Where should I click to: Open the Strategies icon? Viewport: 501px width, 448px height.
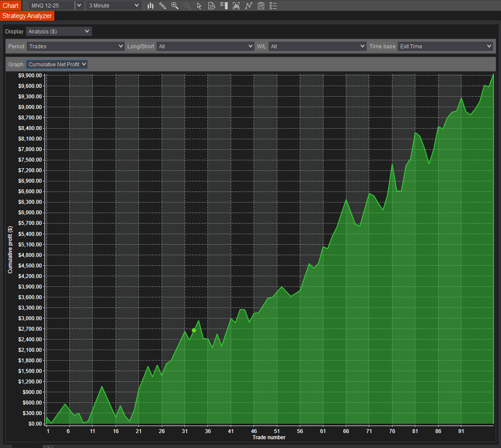pos(261,6)
